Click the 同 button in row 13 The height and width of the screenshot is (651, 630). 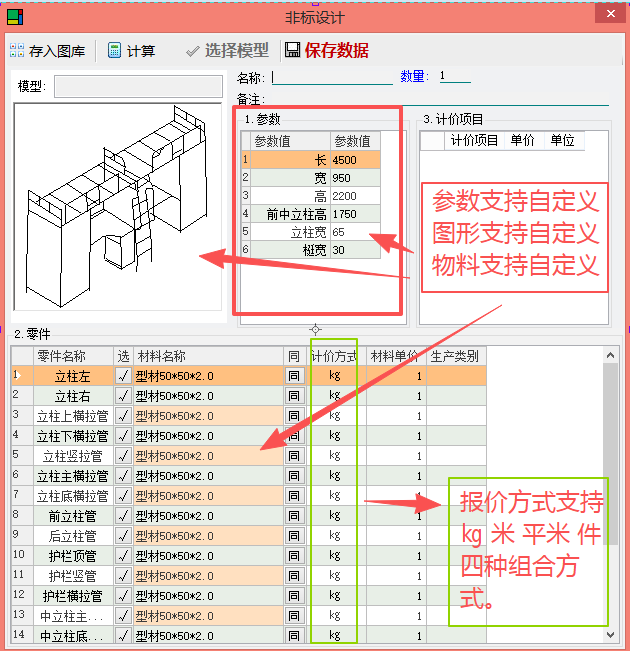(294, 616)
